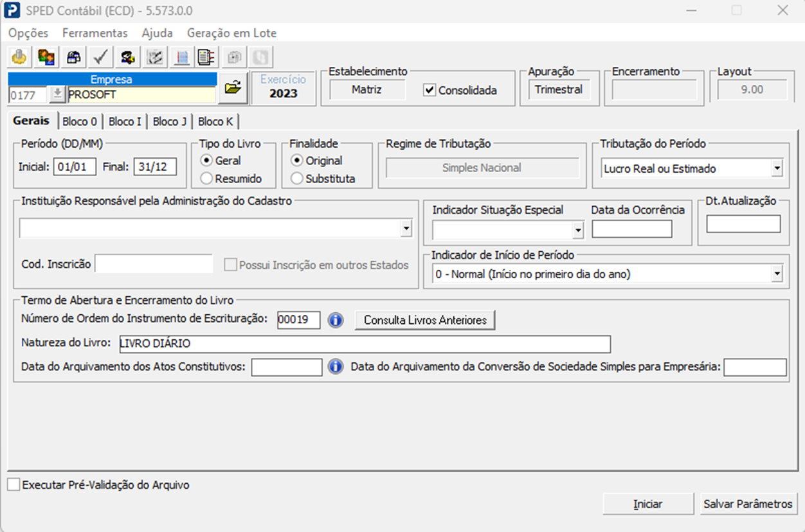The height and width of the screenshot is (532, 805).
Task: Switch to the Bloco I tab
Action: pos(125,121)
